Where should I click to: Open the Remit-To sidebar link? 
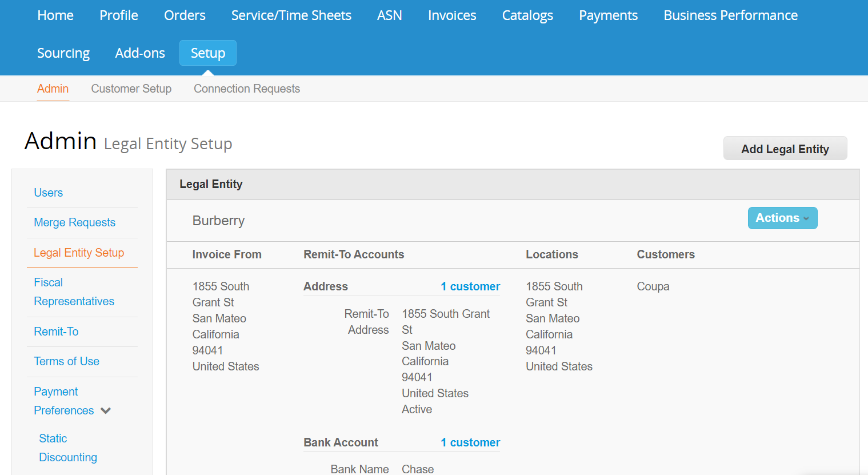tap(56, 332)
